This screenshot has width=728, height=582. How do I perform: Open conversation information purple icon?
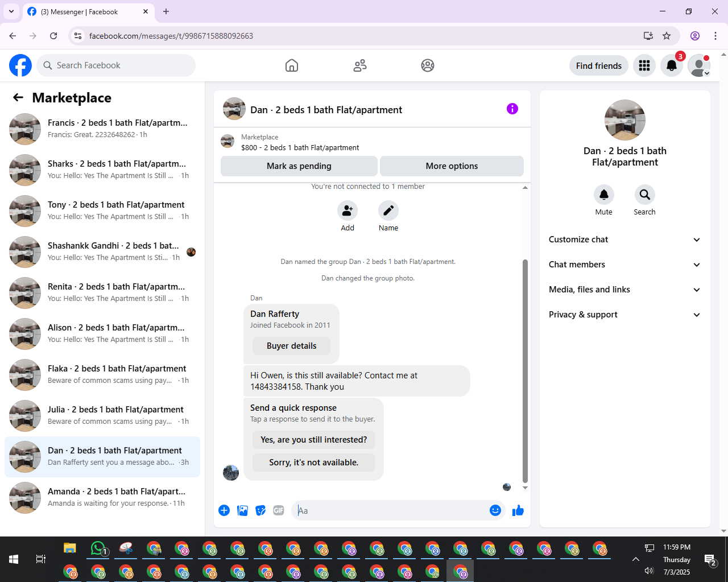coord(512,109)
